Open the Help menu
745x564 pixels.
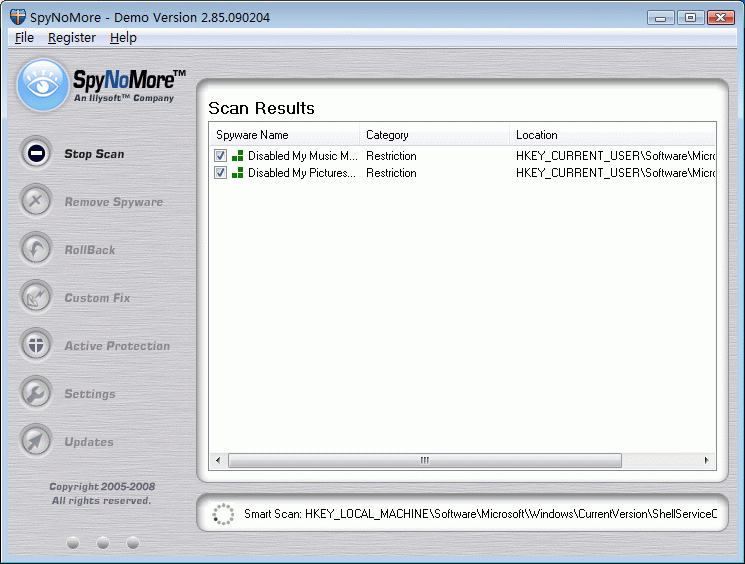123,38
